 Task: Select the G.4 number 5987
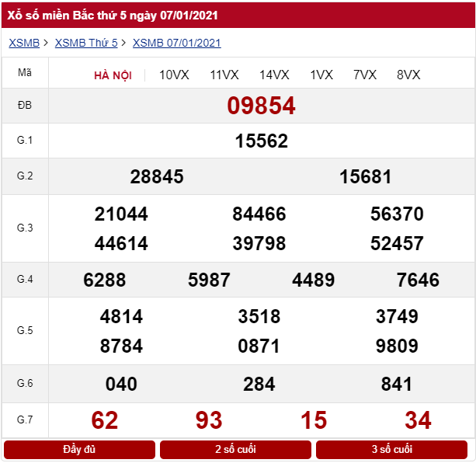(209, 280)
